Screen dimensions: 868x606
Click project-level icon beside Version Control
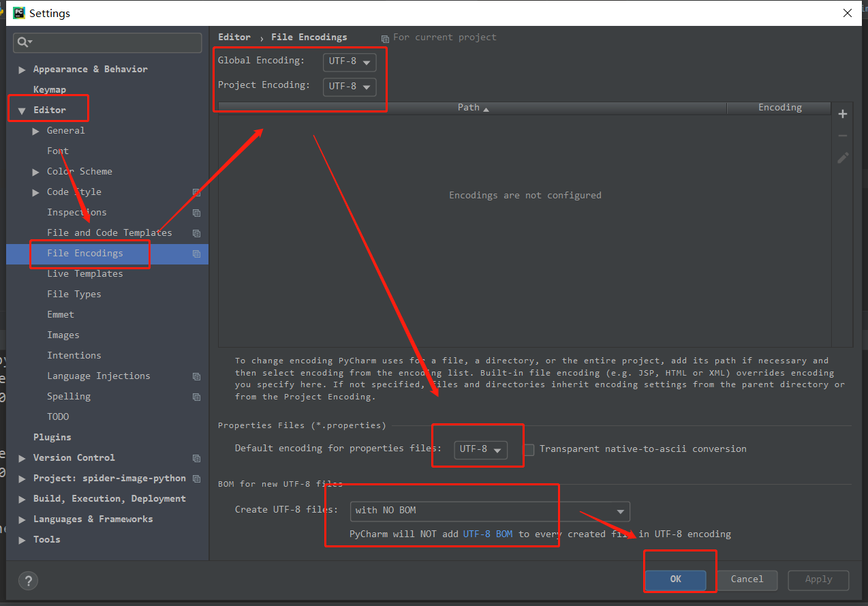(x=196, y=459)
